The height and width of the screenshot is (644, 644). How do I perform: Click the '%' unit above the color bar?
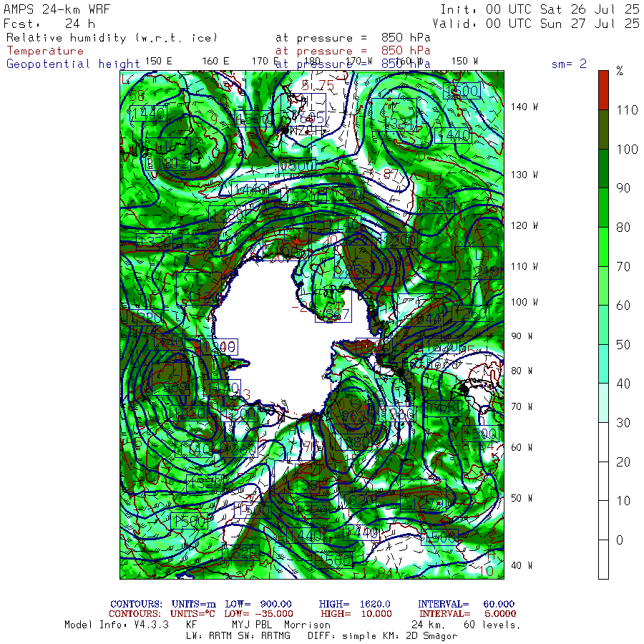pos(620,71)
